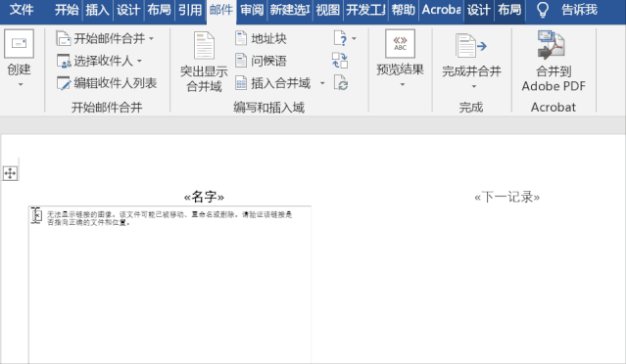The width and height of the screenshot is (626, 364).
Task: Switch to the 审阅 ribbon tab
Action: click(x=252, y=10)
